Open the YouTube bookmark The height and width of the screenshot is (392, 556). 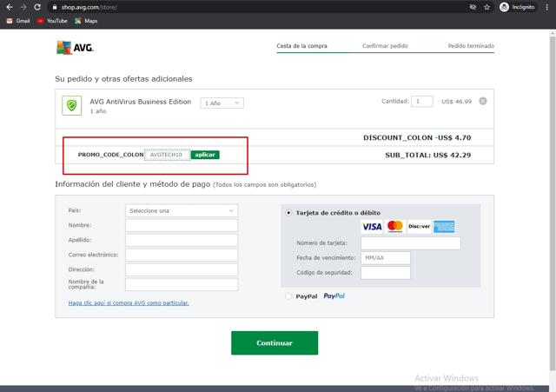(52, 21)
